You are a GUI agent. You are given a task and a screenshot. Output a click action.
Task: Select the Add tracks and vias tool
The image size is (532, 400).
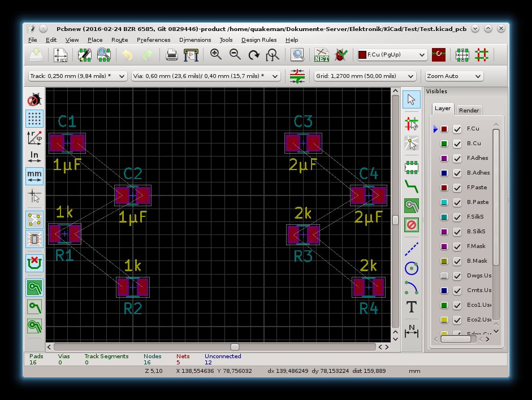click(x=412, y=186)
